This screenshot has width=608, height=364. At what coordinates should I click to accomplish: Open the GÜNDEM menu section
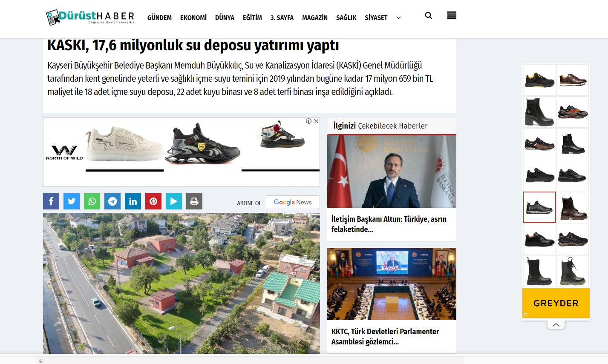click(x=159, y=18)
